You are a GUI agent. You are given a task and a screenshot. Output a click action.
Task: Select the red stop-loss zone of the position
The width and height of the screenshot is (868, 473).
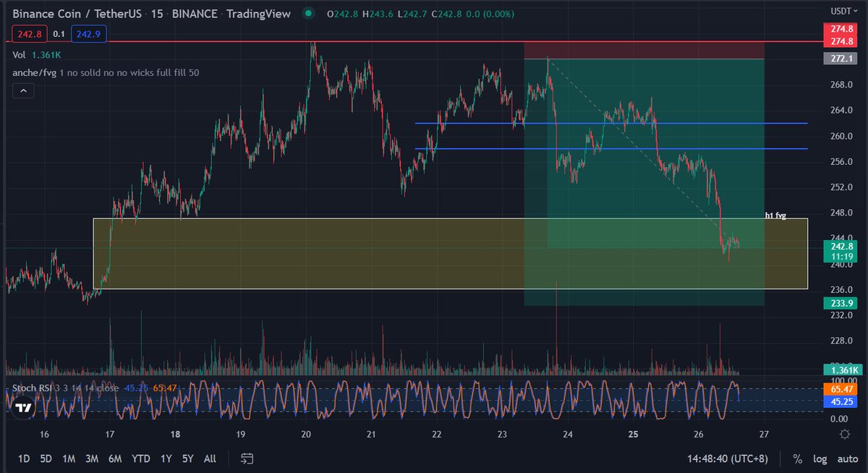click(x=644, y=50)
